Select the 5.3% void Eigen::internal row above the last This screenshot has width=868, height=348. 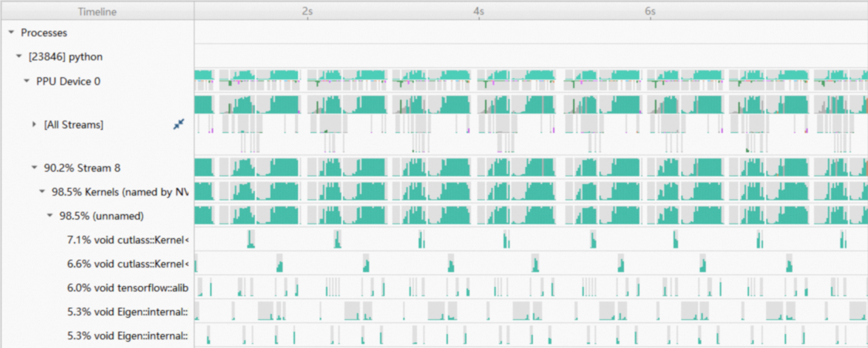click(128, 312)
